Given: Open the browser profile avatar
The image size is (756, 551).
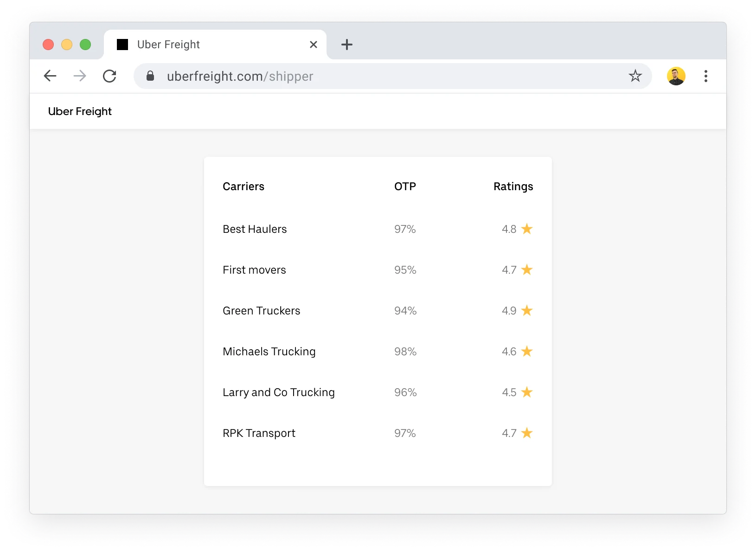Looking at the screenshot, I should (x=676, y=76).
